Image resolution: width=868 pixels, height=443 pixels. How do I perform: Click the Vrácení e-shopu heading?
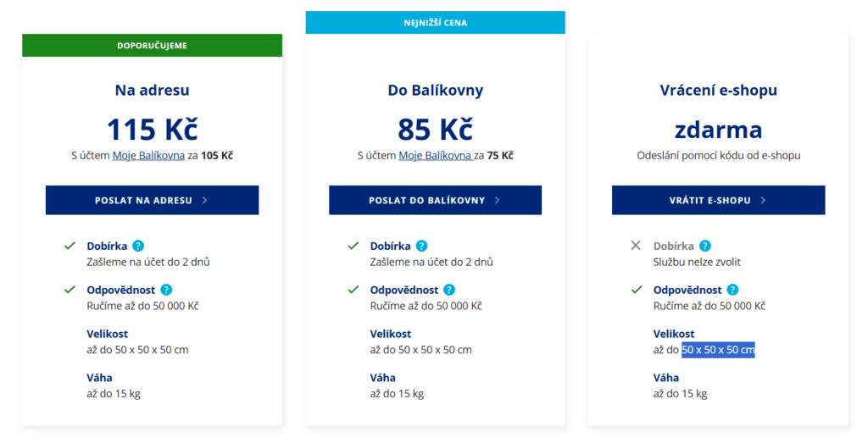click(x=718, y=90)
